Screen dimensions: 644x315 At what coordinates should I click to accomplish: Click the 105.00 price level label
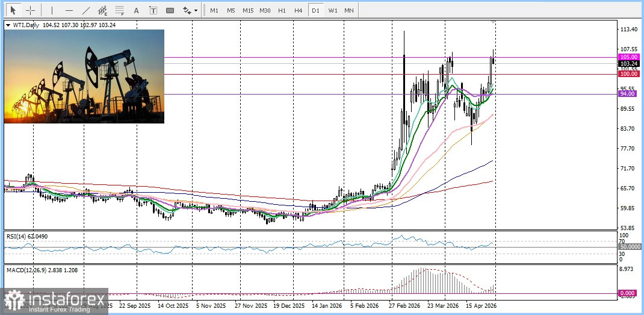[628, 57]
